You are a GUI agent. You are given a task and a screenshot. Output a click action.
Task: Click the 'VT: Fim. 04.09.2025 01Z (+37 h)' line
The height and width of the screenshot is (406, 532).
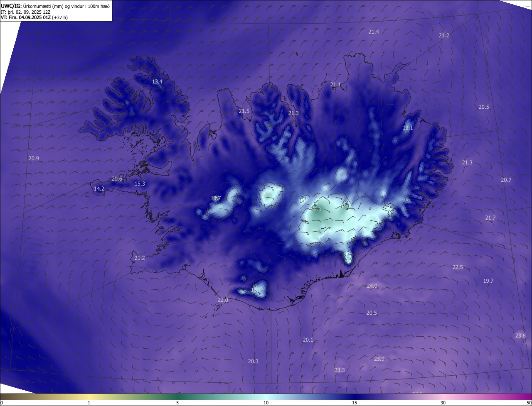pos(34,17)
